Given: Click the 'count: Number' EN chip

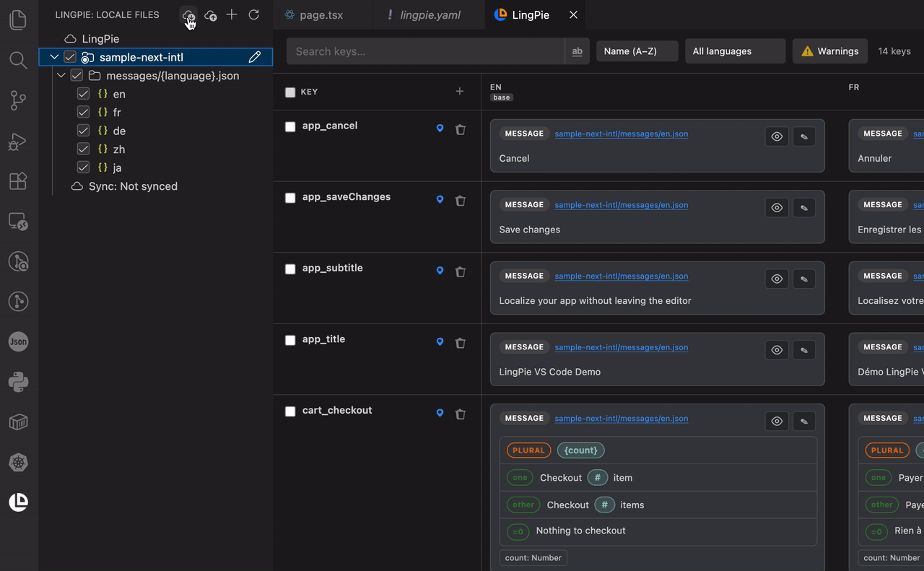Looking at the screenshot, I should (x=533, y=557).
